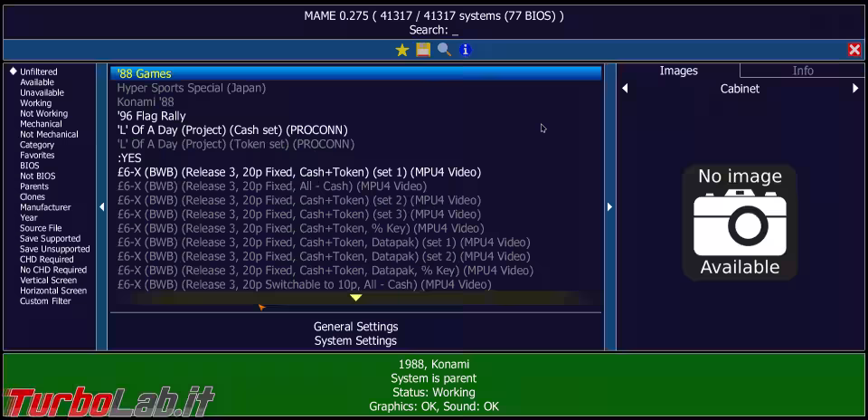Open General Settings
The height and width of the screenshot is (420, 868).
[x=355, y=327]
